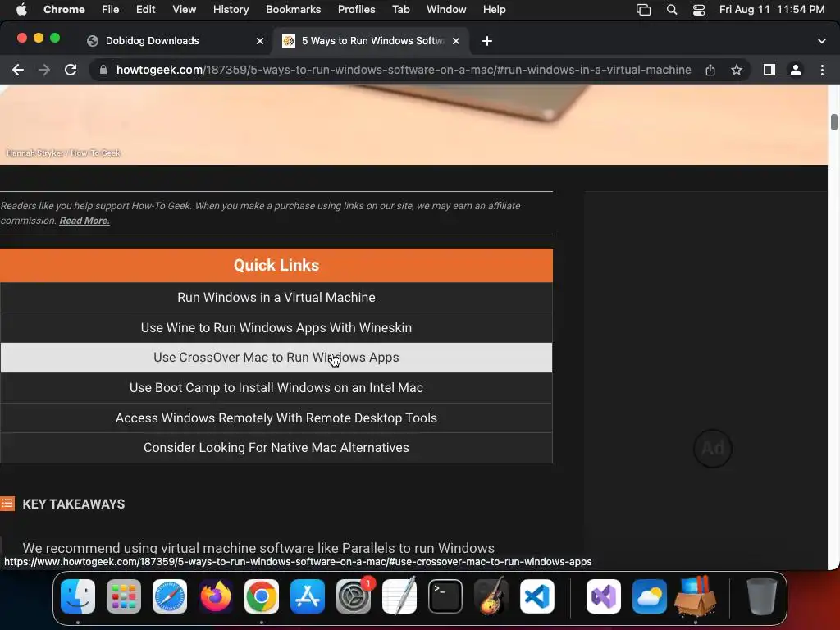Close the 5 Ways to Run Windows tab
Viewport: 840px width, 630px height.
point(456,41)
